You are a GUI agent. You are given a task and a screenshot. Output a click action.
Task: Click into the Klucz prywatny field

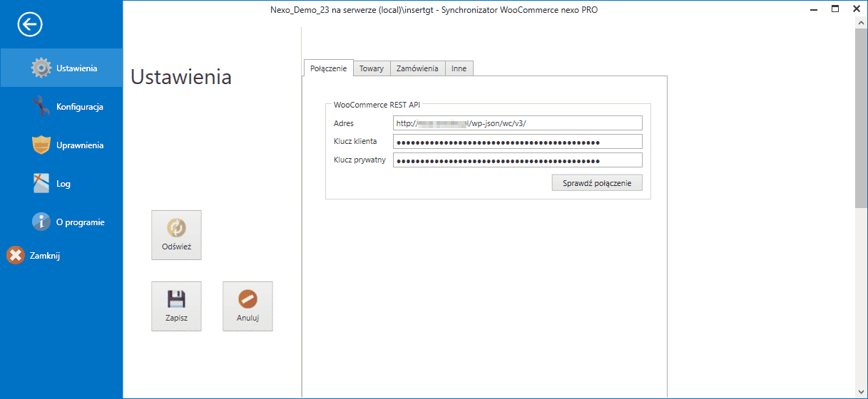click(x=518, y=160)
